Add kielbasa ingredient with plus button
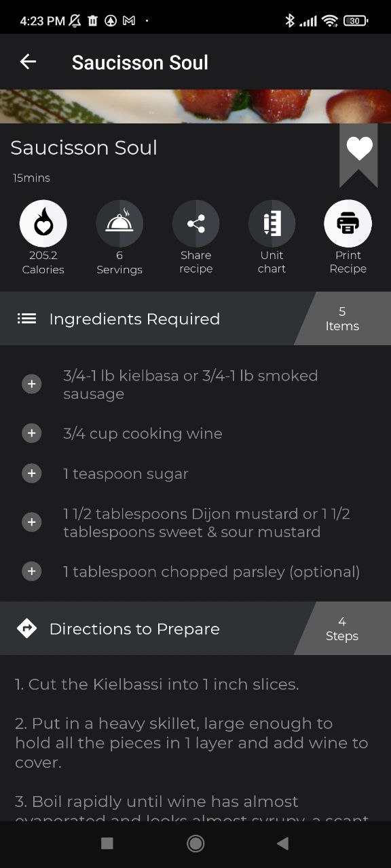391x868 pixels. (32, 384)
